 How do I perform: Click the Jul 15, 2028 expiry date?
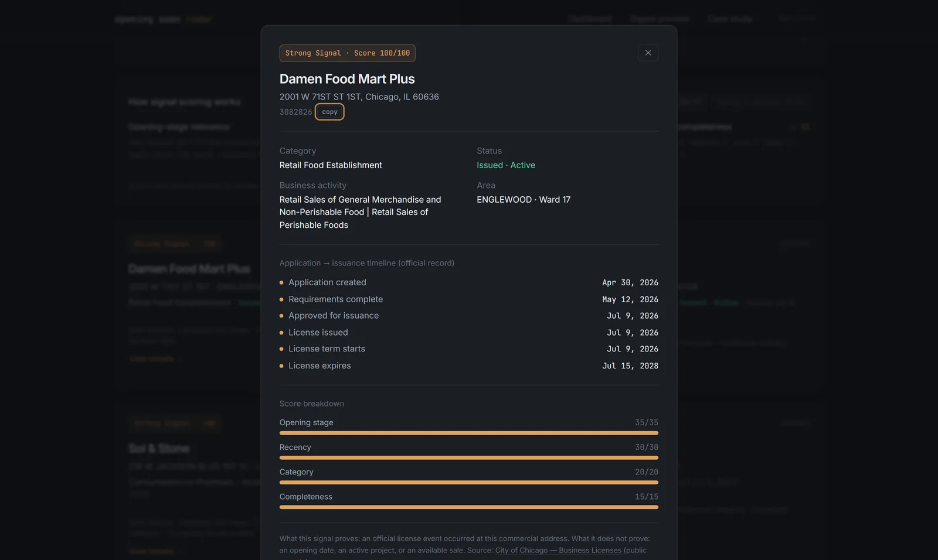coord(630,366)
